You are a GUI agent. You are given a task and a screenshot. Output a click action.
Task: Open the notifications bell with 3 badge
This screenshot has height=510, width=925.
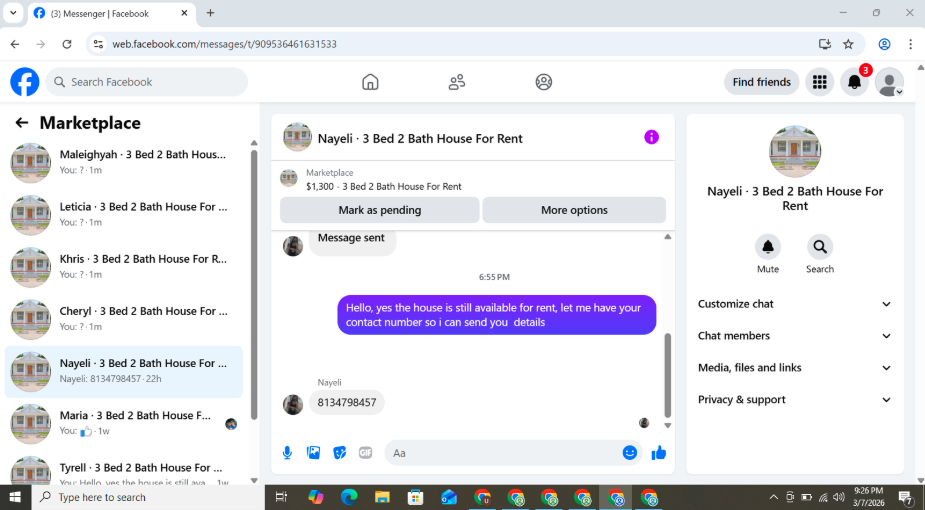[854, 82]
